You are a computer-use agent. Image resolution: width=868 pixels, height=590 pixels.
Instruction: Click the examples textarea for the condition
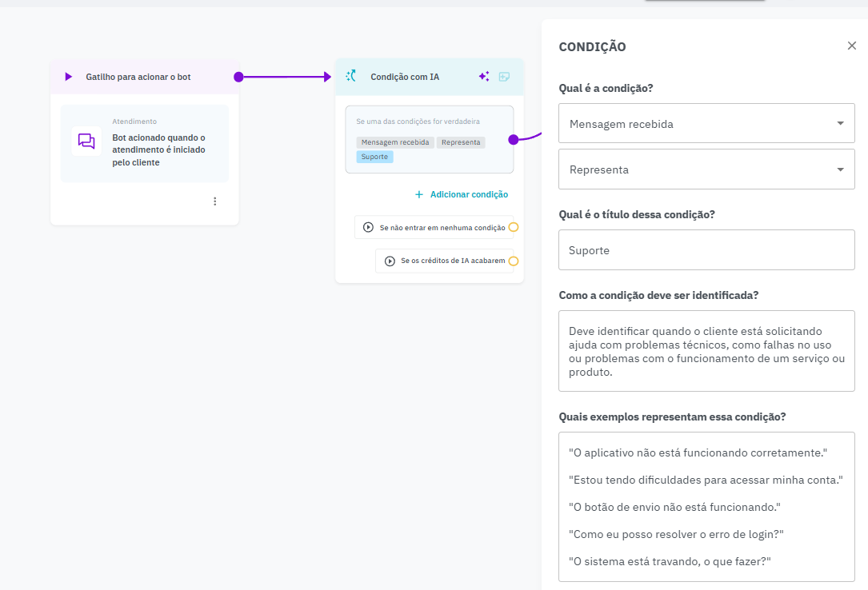pyautogui.click(x=706, y=507)
